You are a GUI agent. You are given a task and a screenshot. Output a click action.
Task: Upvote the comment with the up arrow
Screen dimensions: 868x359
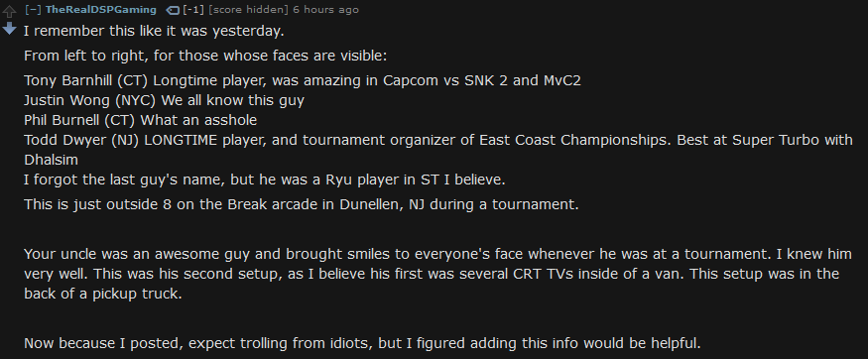click(9, 12)
